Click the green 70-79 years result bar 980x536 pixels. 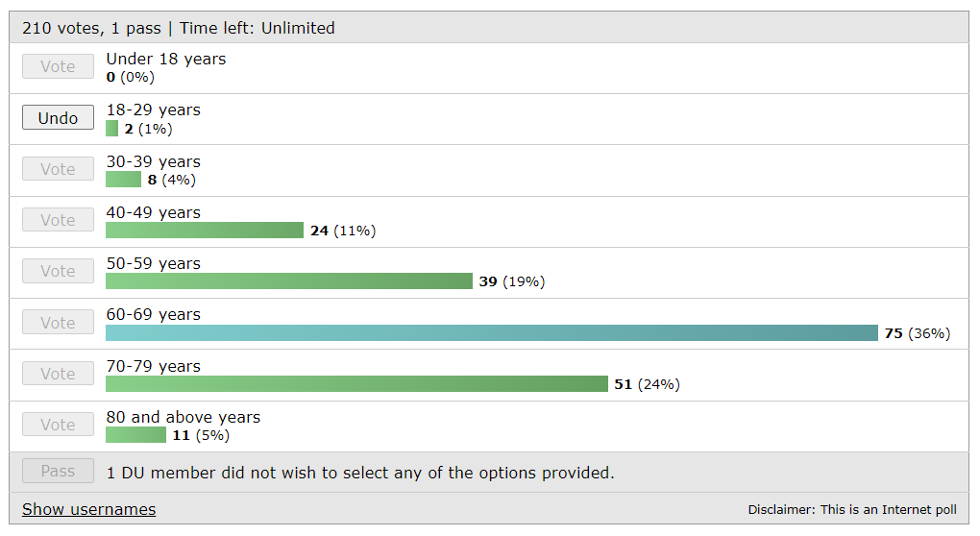click(x=356, y=384)
